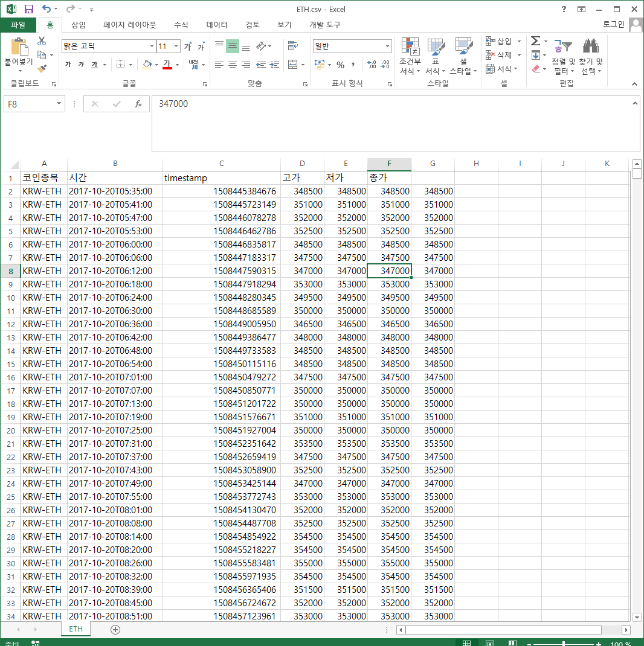Click the insert function fx icon

pos(138,104)
